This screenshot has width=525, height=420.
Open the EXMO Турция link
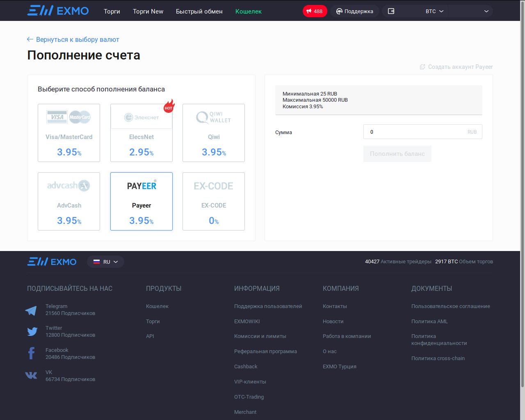340,367
